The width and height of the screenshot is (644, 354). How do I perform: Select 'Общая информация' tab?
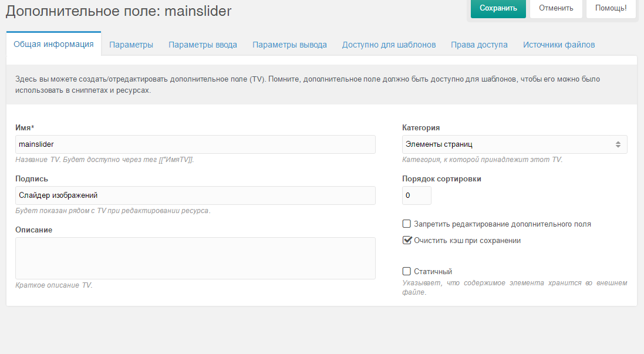(54, 45)
